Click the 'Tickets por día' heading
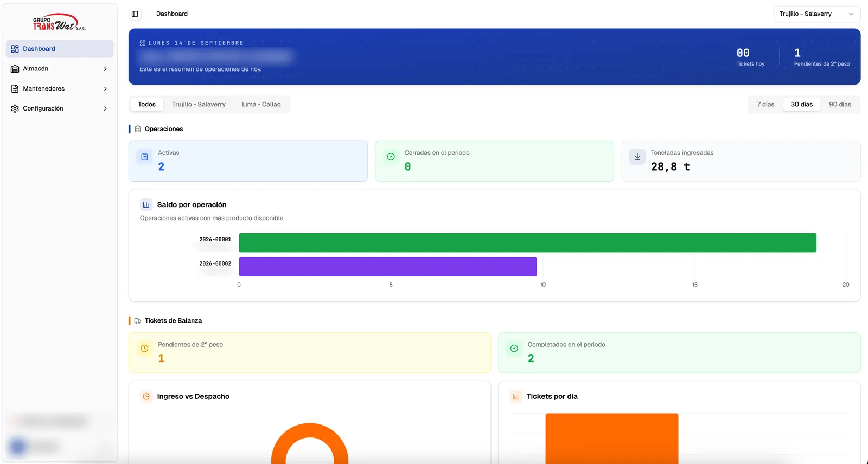This screenshot has width=868, height=464. coord(552,396)
